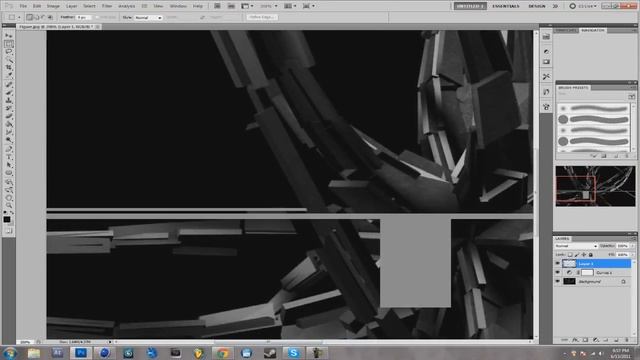
Task: Select the Eraser tool
Action: (x=9, y=116)
